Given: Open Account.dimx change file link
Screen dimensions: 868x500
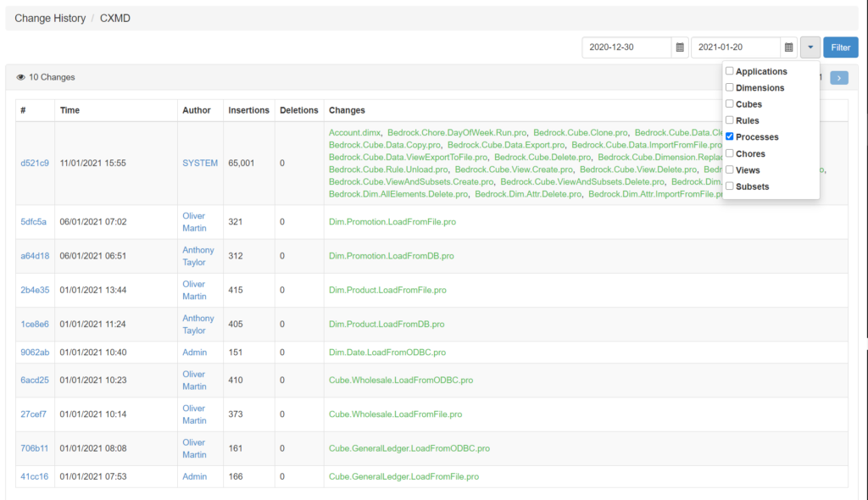Looking at the screenshot, I should click(x=355, y=133).
